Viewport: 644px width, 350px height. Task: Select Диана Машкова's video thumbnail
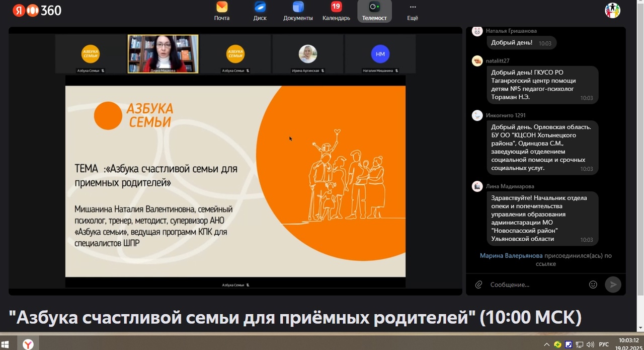tap(163, 54)
